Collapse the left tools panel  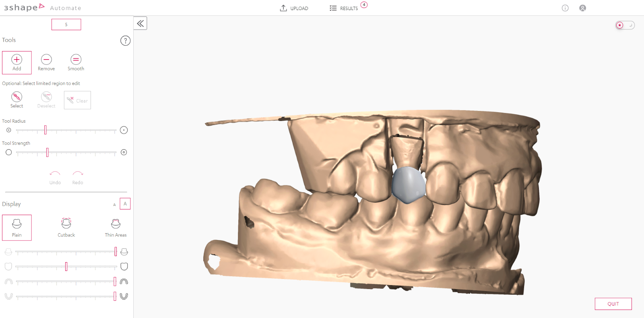pyautogui.click(x=140, y=23)
